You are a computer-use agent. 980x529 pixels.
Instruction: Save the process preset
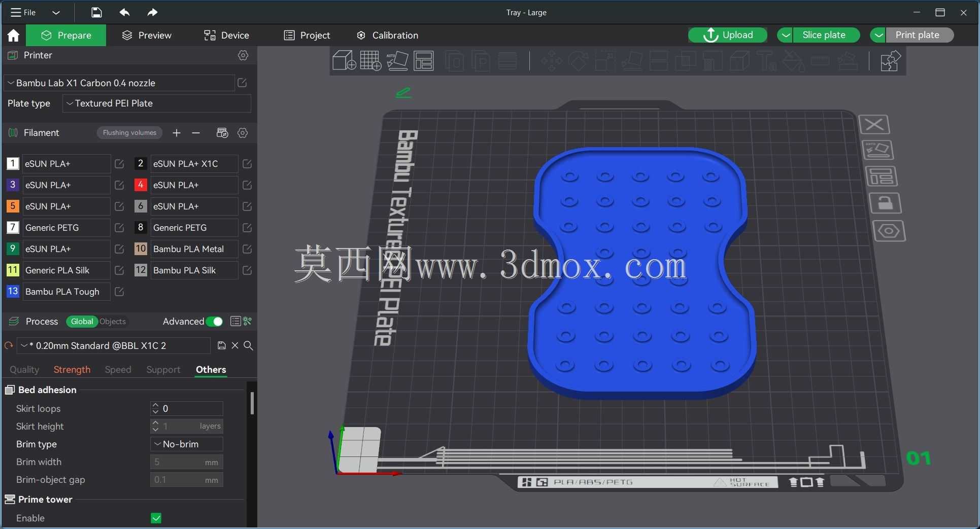[221, 345]
